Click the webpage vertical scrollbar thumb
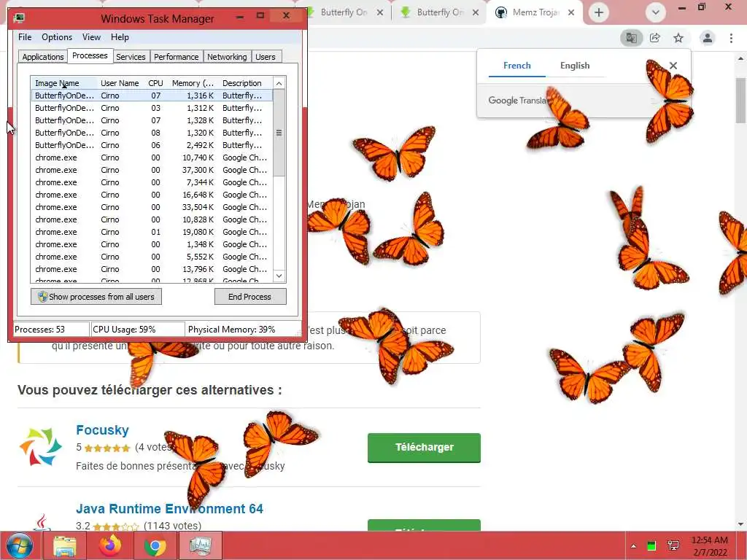747x560 pixels. pos(741,100)
